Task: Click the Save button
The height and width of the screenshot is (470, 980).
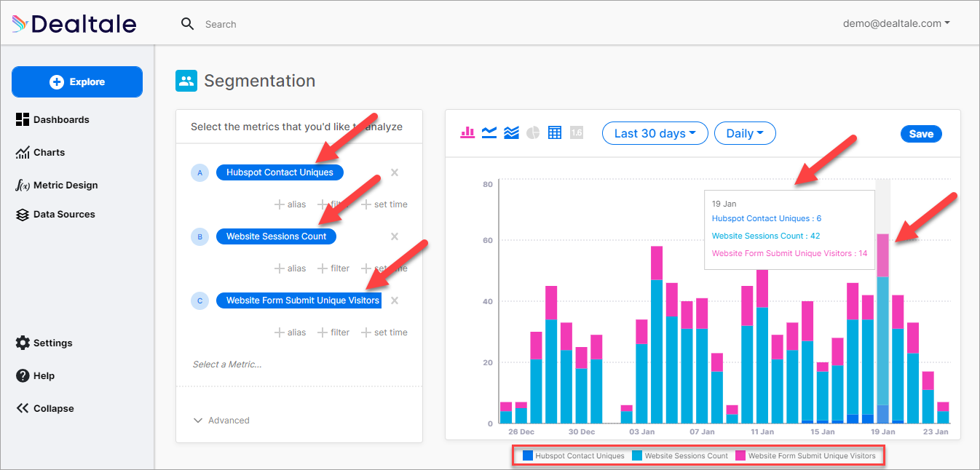Action: (x=921, y=134)
